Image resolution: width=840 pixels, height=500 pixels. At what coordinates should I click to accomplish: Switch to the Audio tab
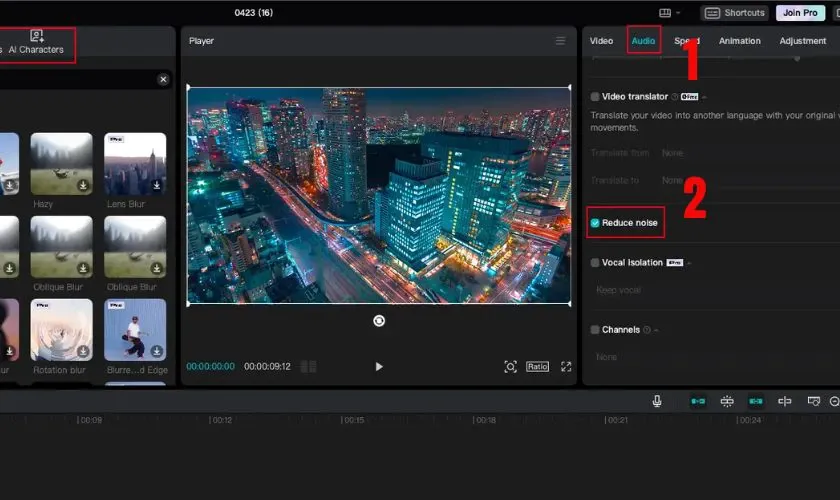point(643,41)
